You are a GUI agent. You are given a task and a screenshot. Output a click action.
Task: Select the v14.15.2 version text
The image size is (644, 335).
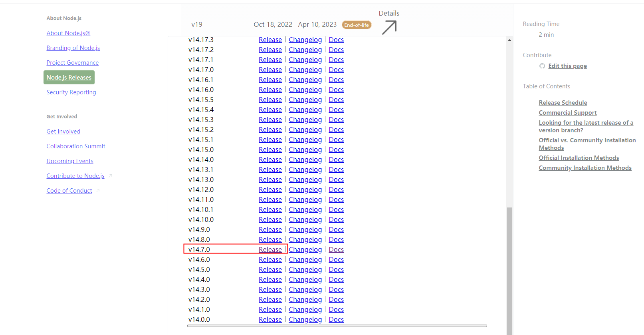201,130
